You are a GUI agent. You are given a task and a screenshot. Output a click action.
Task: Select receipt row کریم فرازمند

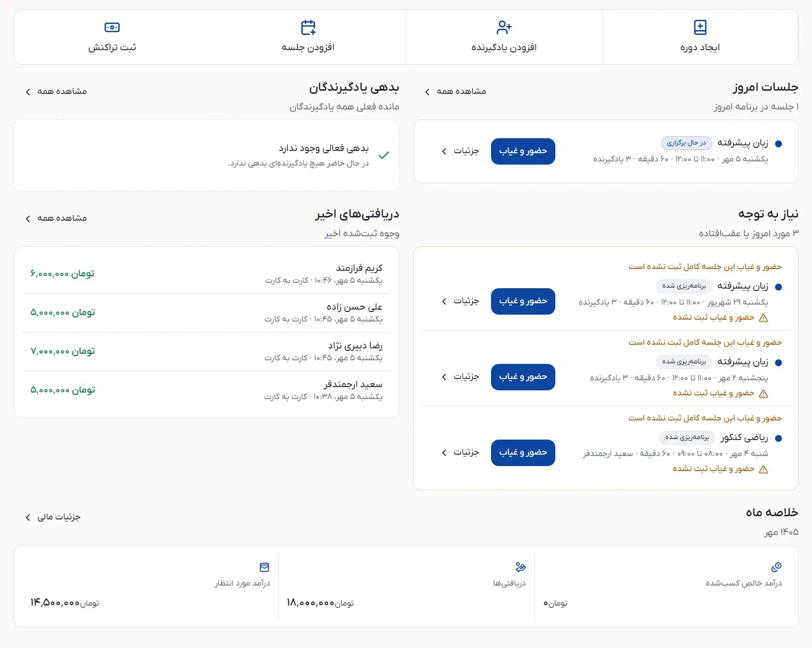click(x=207, y=274)
